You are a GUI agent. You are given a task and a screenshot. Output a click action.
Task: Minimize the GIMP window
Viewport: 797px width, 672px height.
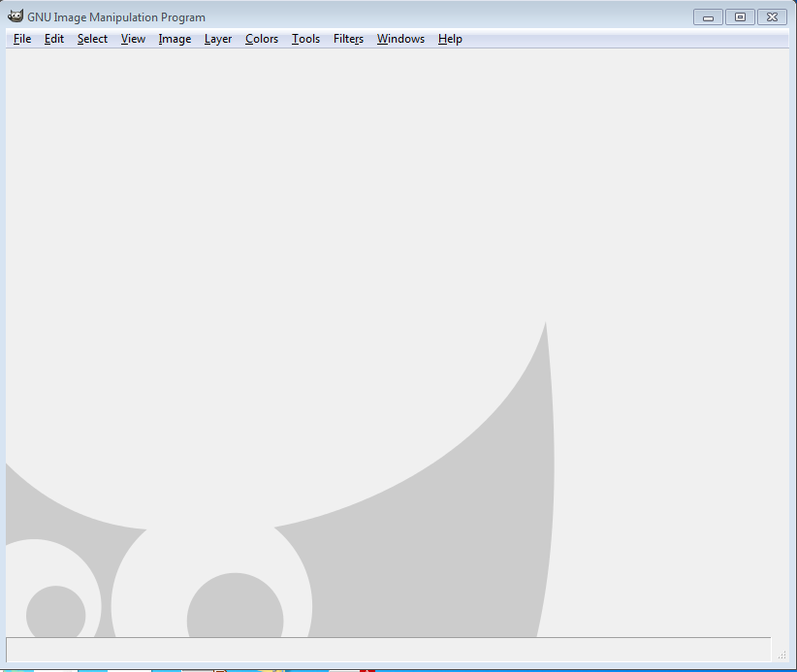coord(708,16)
